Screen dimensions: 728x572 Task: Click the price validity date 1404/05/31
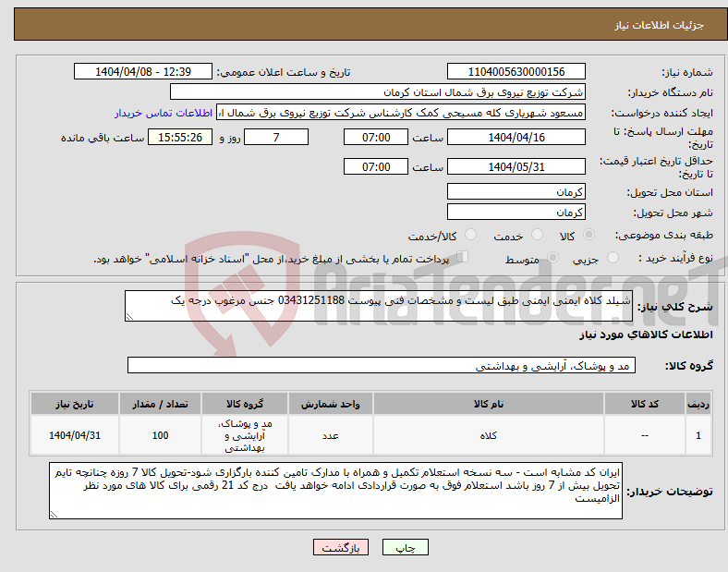[x=516, y=166]
